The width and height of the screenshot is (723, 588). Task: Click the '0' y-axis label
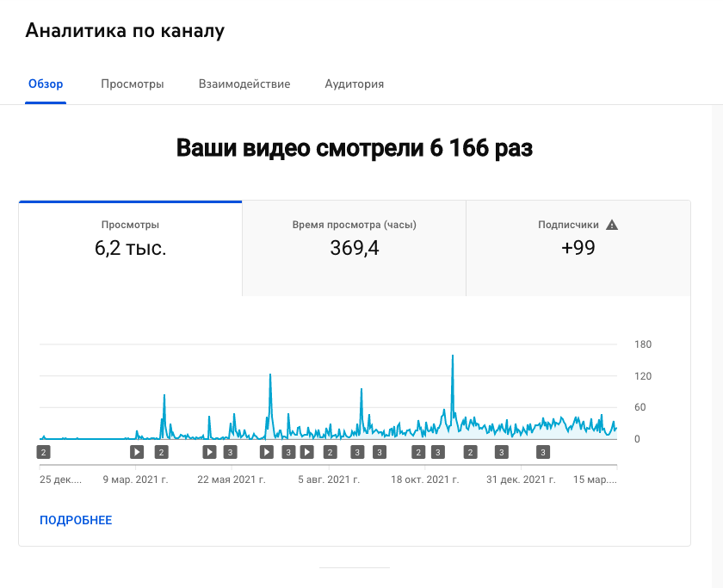(637, 439)
